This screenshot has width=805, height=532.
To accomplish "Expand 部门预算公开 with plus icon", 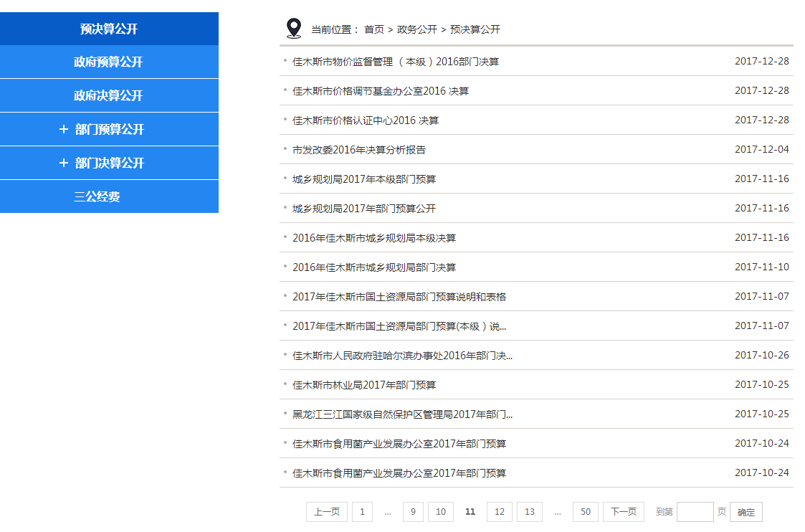I will tap(64, 129).
